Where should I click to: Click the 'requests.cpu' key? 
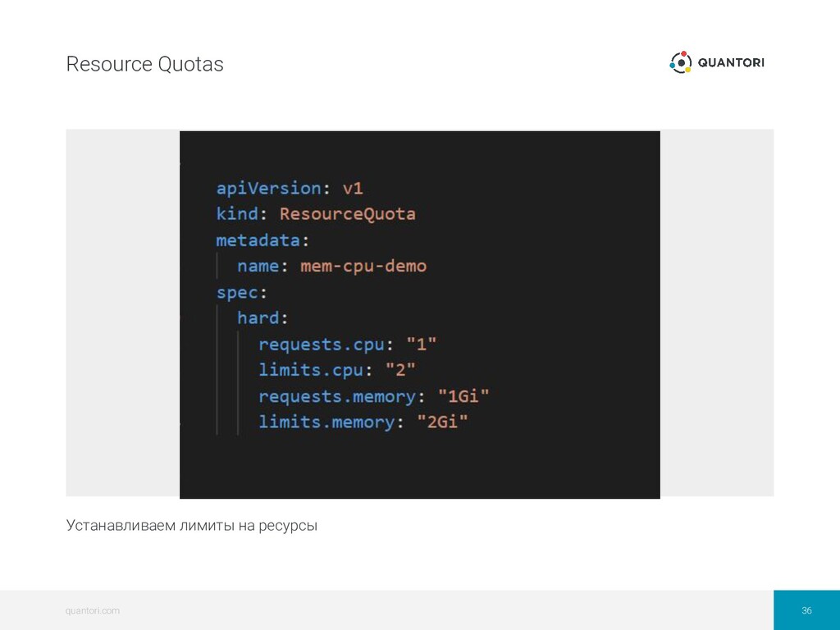322,344
